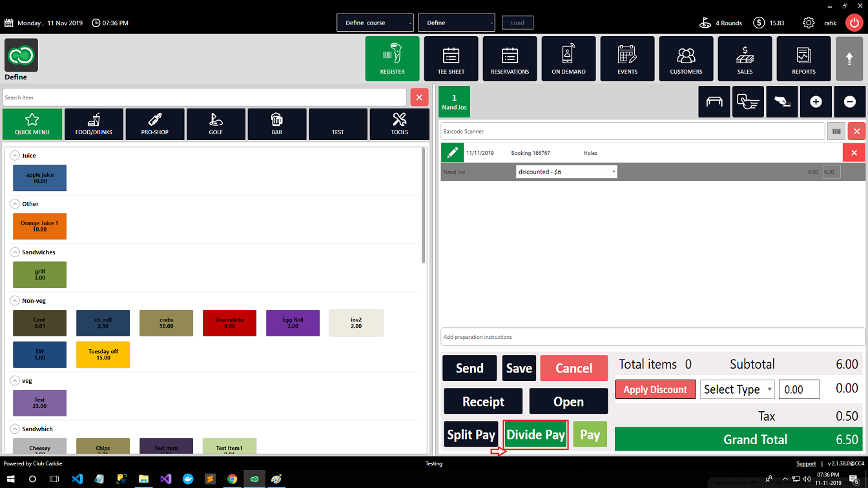This screenshot has height=488, width=868.
Task: Add apple juice item tile
Action: [x=39, y=178]
